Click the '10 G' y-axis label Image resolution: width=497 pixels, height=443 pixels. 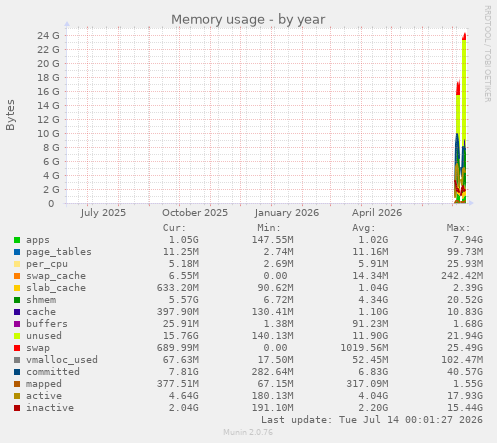pos(48,133)
